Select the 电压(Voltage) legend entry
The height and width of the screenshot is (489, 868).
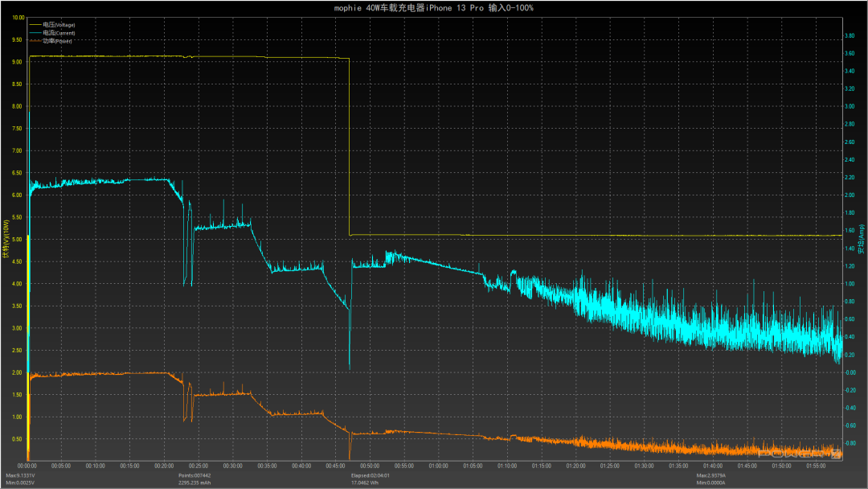click(x=59, y=25)
